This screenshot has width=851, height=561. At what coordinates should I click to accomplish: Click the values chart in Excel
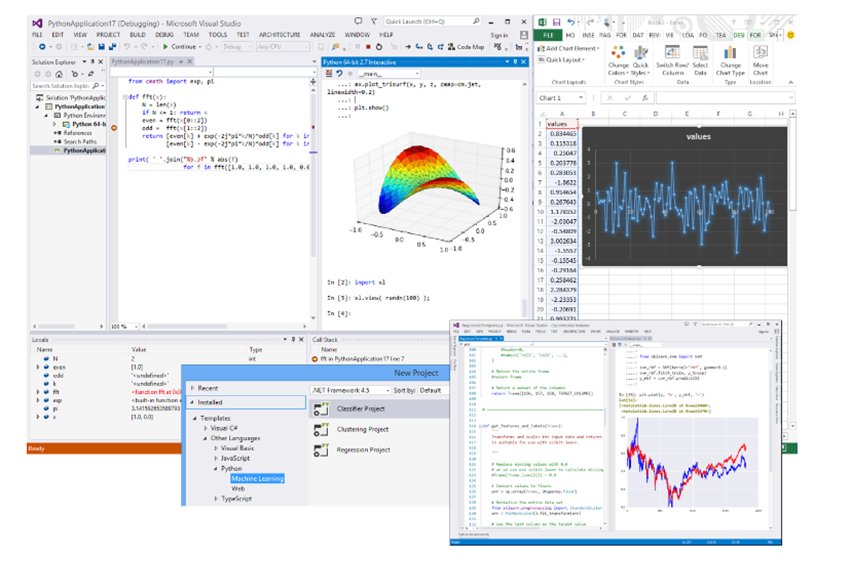pyautogui.click(x=684, y=196)
